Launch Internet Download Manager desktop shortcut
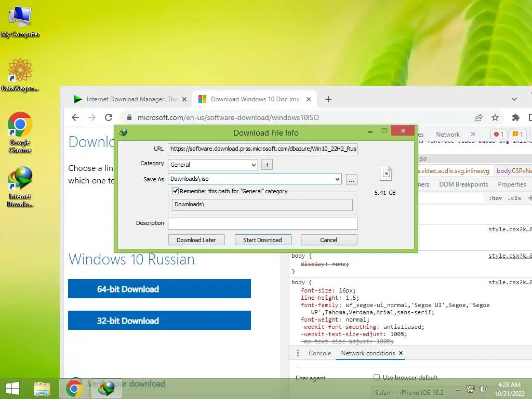 pyautogui.click(x=20, y=187)
